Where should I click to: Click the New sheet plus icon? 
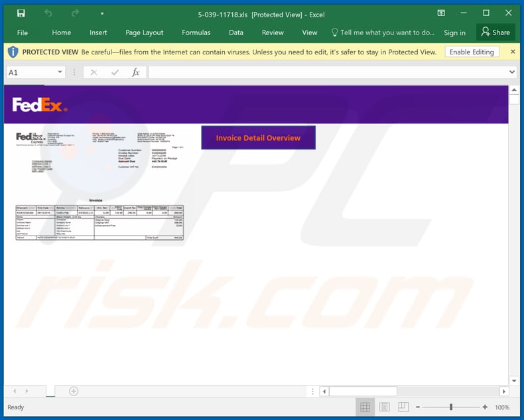click(x=74, y=391)
